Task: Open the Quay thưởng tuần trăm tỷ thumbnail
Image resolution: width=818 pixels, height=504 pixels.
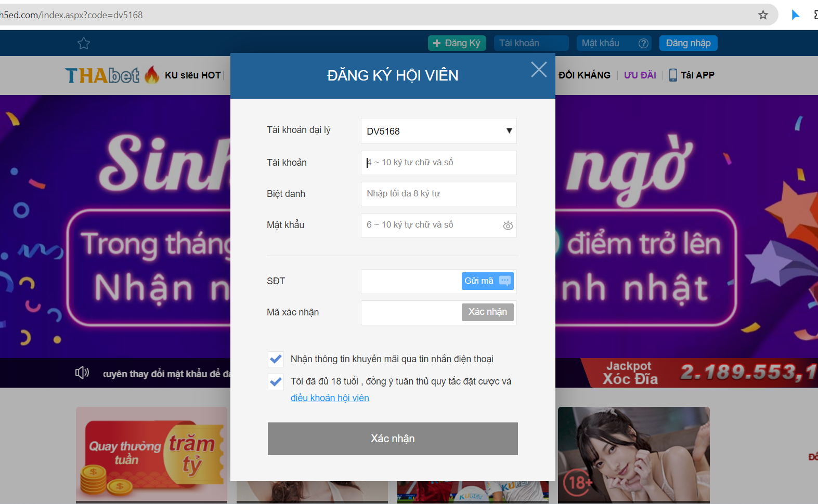Action: (x=151, y=455)
